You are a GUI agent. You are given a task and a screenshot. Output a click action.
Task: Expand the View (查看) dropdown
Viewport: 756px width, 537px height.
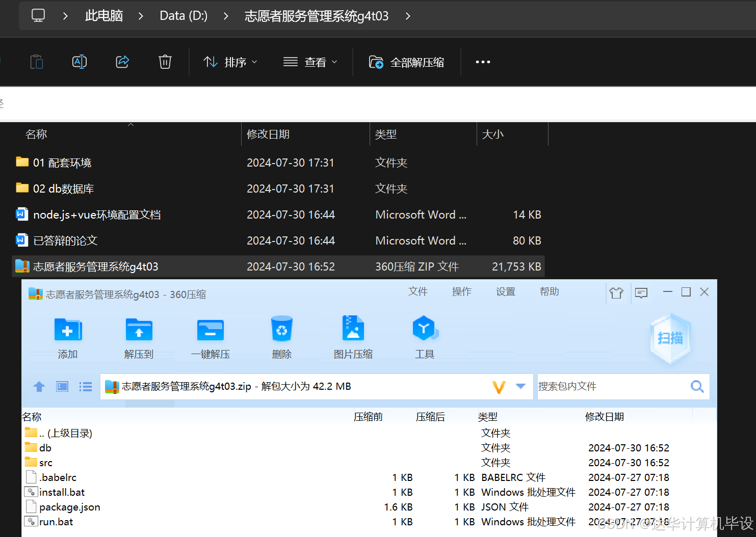pyautogui.click(x=334, y=62)
